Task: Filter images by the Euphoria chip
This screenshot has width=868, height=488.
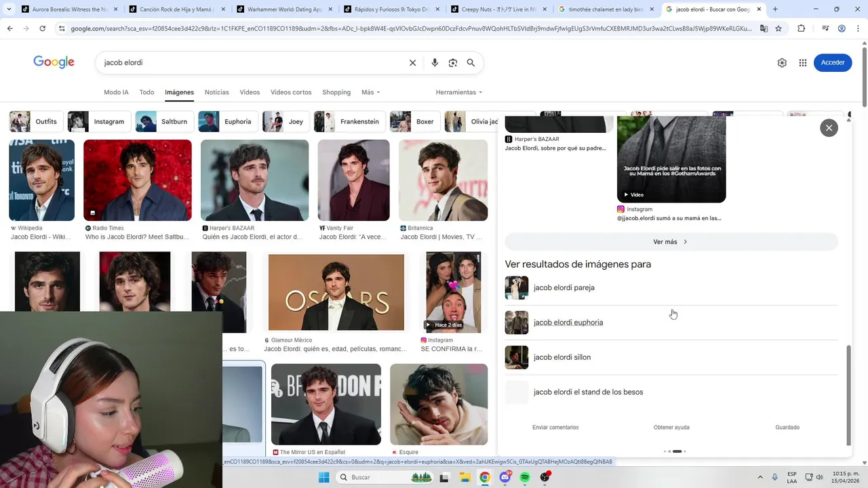Action: 228,121
